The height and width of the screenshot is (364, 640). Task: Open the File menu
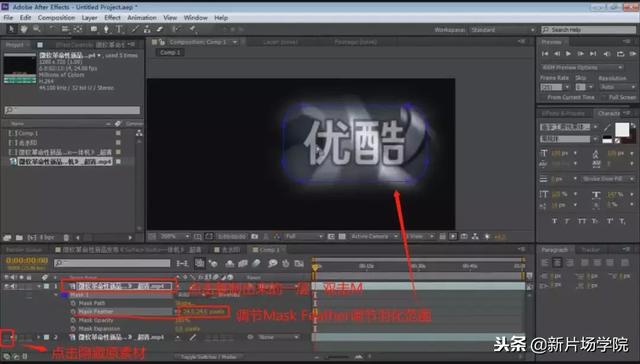point(8,18)
